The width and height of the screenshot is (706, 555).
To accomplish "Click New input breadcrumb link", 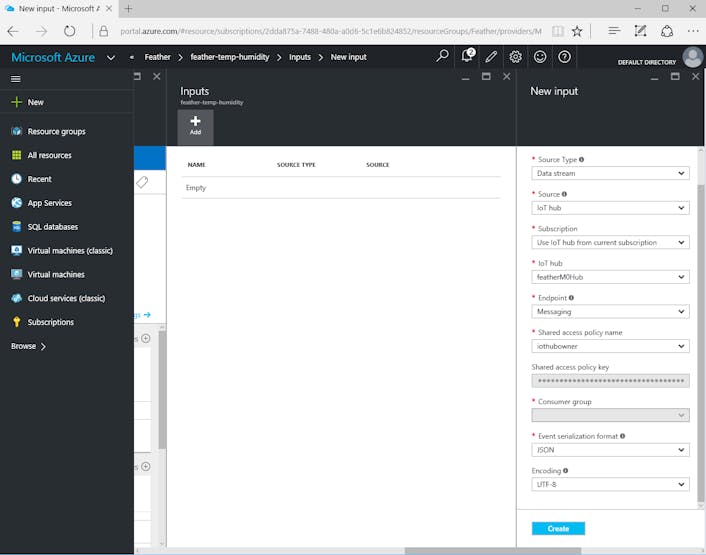I will (348, 57).
